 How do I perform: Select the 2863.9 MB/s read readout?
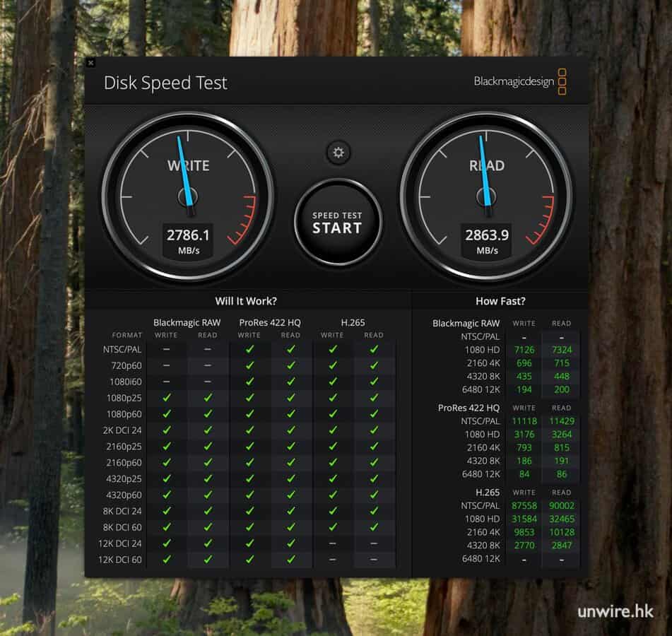487,235
